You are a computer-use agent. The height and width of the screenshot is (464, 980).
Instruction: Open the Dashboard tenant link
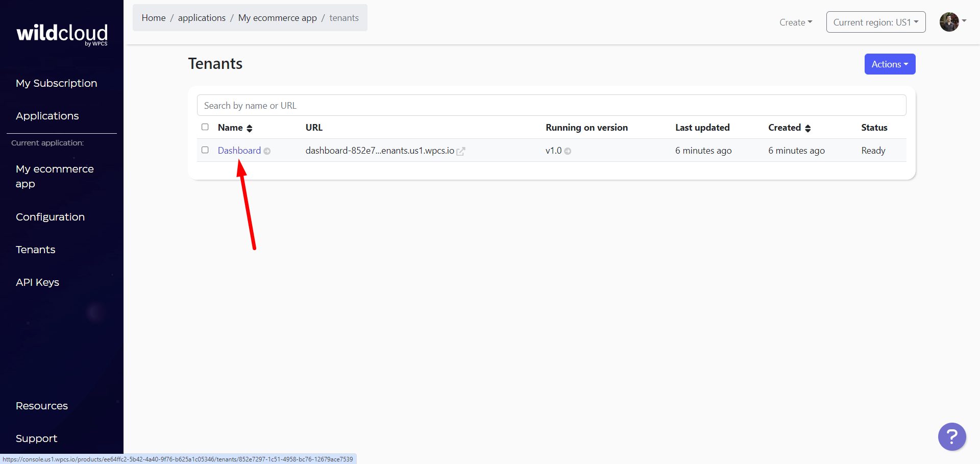pyautogui.click(x=239, y=151)
